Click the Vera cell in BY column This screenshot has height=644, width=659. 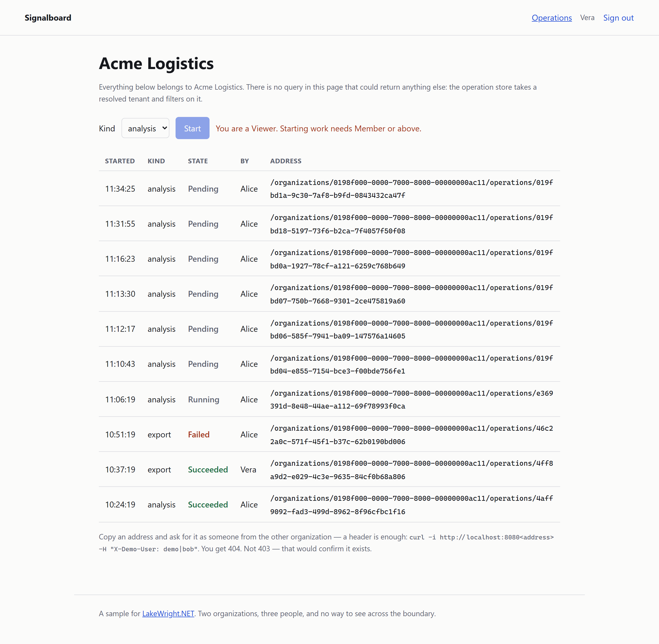(248, 469)
